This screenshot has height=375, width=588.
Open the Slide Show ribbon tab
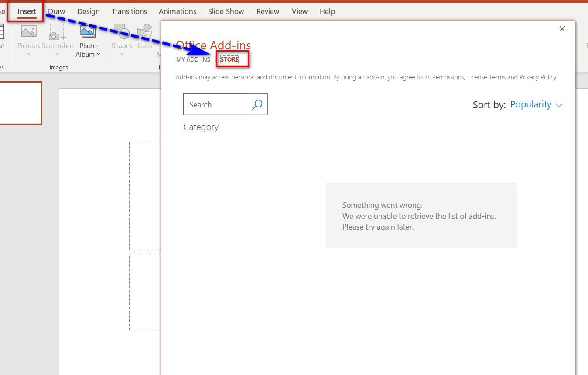(226, 11)
